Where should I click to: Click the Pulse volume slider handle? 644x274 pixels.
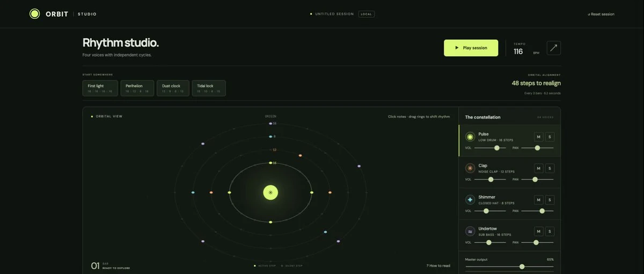[497, 148]
